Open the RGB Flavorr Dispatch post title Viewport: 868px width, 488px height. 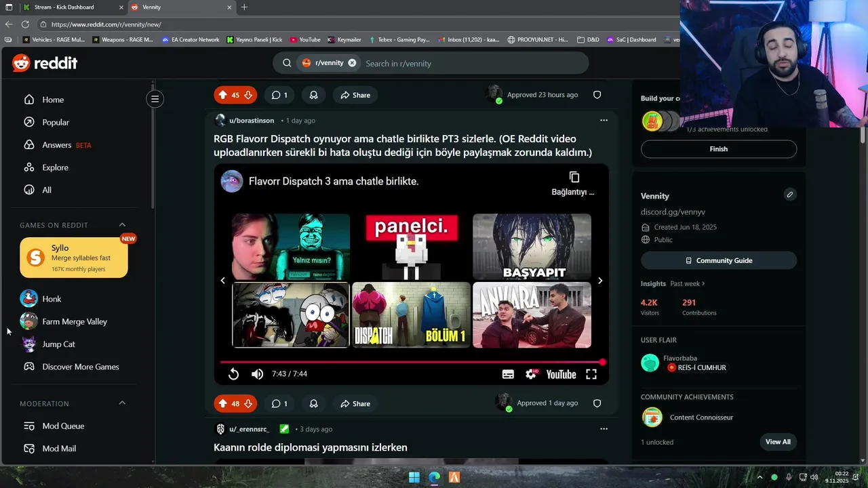coord(403,146)
